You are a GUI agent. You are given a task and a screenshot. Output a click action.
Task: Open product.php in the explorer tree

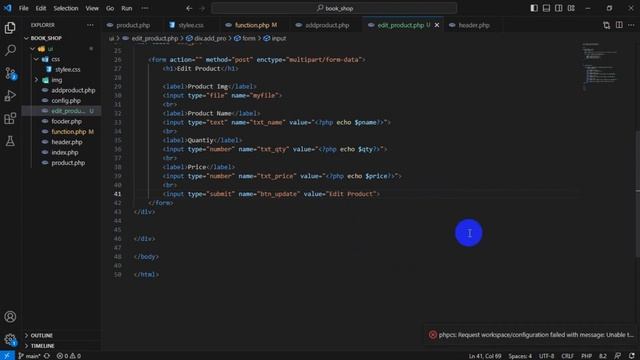click(68, 163)
